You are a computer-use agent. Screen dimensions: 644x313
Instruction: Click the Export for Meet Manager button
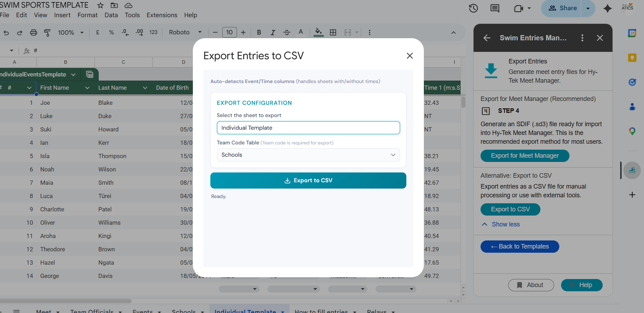click(x=524, y=156)
